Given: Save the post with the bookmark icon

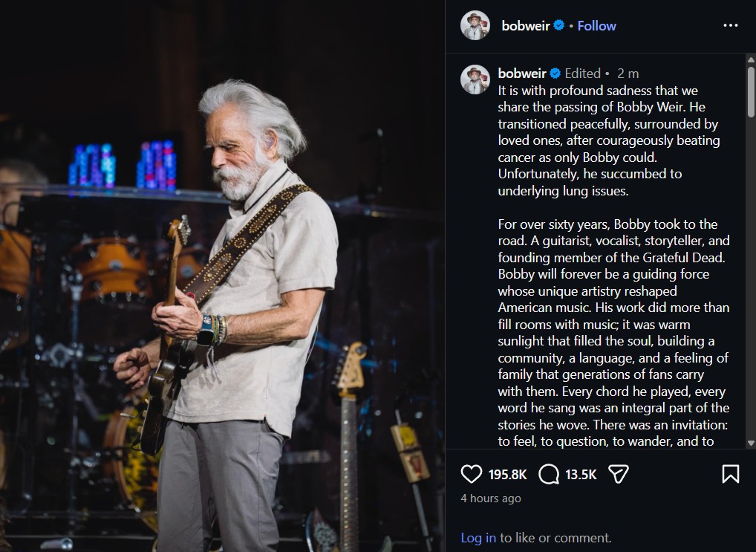Looking at the screenshot, I should coord(730,474).
